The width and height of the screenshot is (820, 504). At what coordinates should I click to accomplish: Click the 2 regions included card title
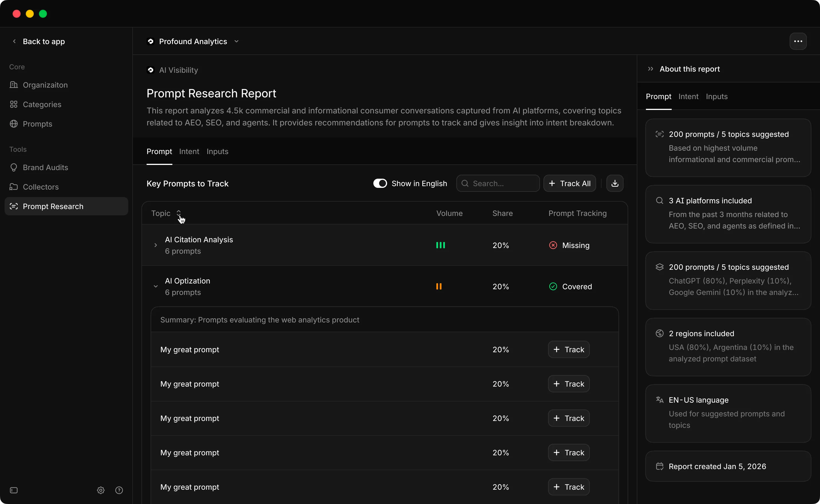click(701, 334)
